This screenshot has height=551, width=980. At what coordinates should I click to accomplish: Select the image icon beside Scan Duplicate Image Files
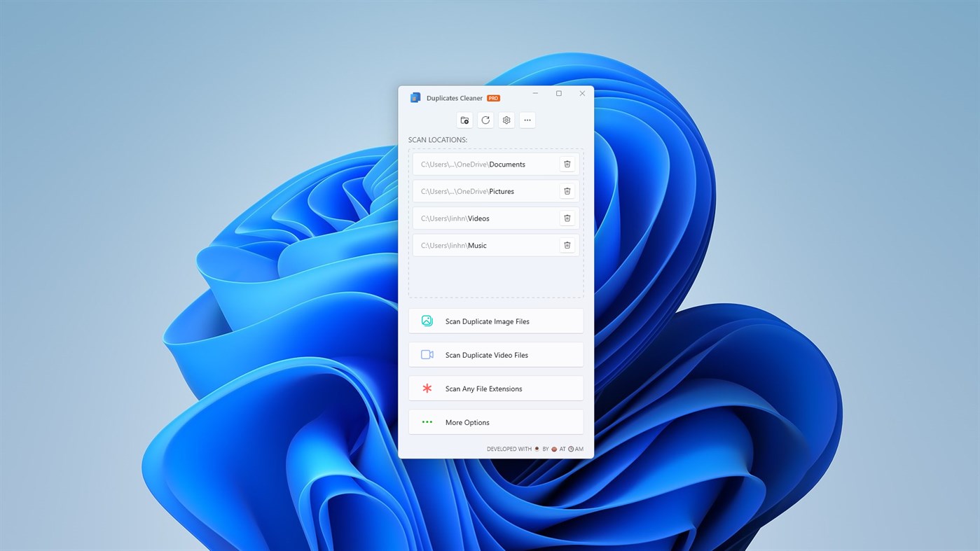coord(427,321)
